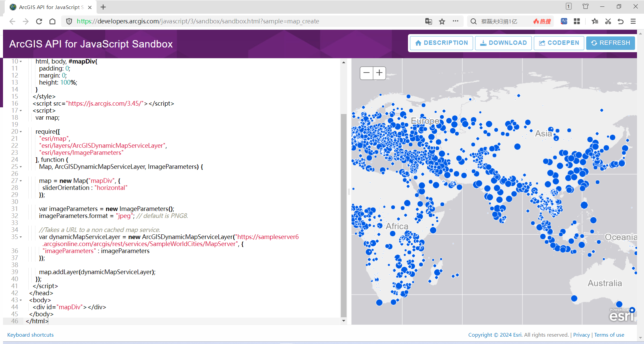
Task: Click the page translate icon
Action: pyautogui.click(x=429, y=21)
